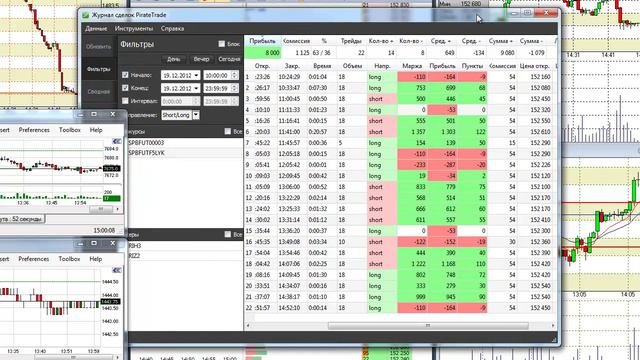Minimize the PirateTrade journal window
The image size is (640, 360).
(x=514, y=13)
